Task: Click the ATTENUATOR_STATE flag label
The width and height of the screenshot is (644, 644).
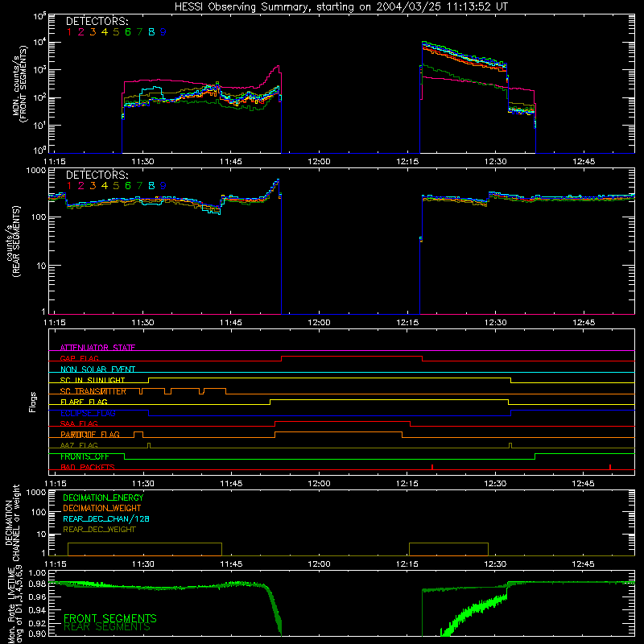Action: click(97, 348)
